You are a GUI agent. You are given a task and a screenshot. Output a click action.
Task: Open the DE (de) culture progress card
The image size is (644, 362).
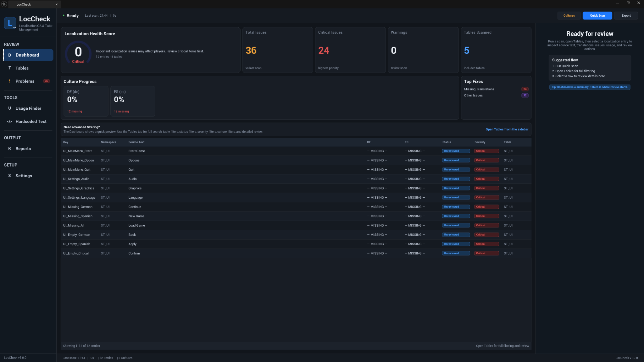coord(86,101)
